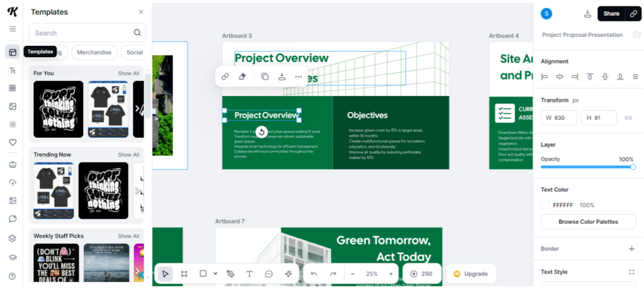The height and width of the screenshot is (291, 644).
Task: Select the Social category tab
Action: pos(134,53)
